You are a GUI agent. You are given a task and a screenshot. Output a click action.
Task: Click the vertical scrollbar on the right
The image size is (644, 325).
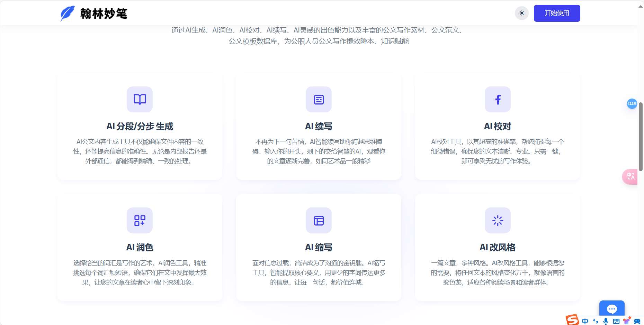tap(641, 135)
